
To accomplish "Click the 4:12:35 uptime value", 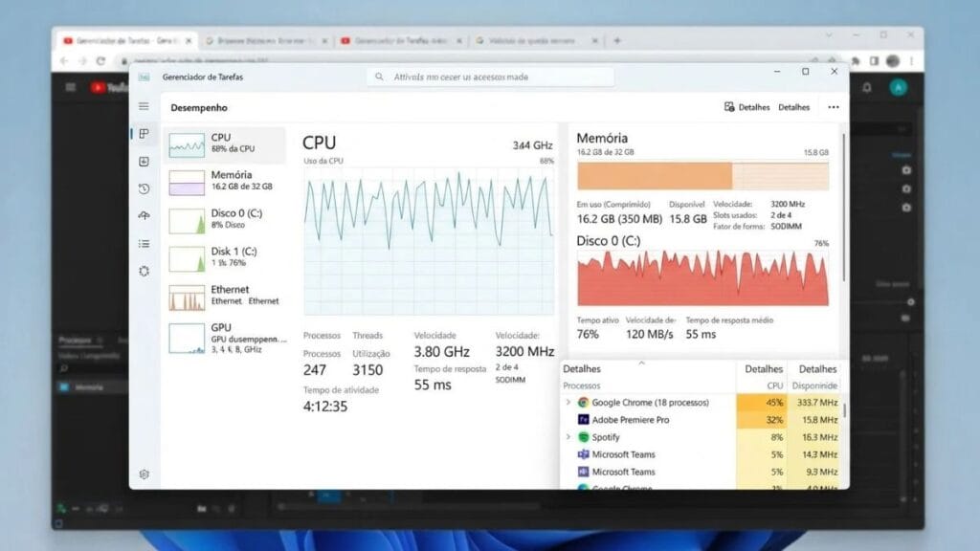I will [325, 406].
